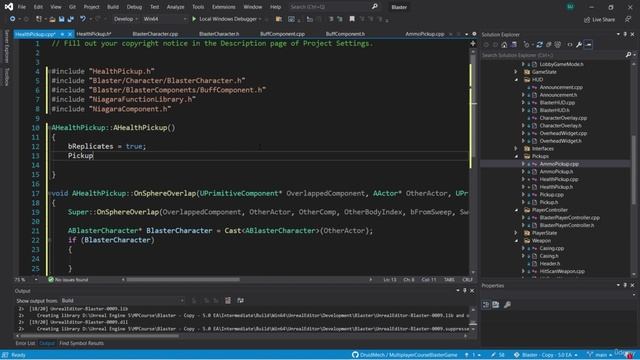The height and width of the screenshot is (360, 640).
Task: Switch to the BuffComponent.cpp tab
Action: point(282,34)
